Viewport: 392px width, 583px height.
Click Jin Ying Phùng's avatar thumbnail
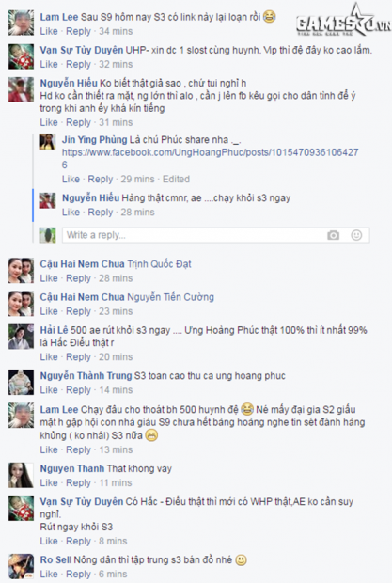[x=48, y=142]
